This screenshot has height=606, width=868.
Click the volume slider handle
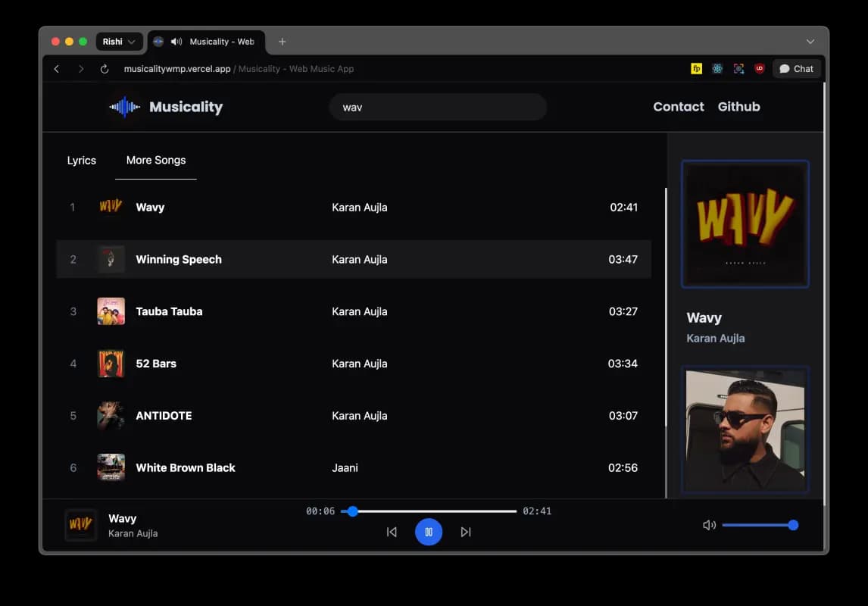point(793,525)
